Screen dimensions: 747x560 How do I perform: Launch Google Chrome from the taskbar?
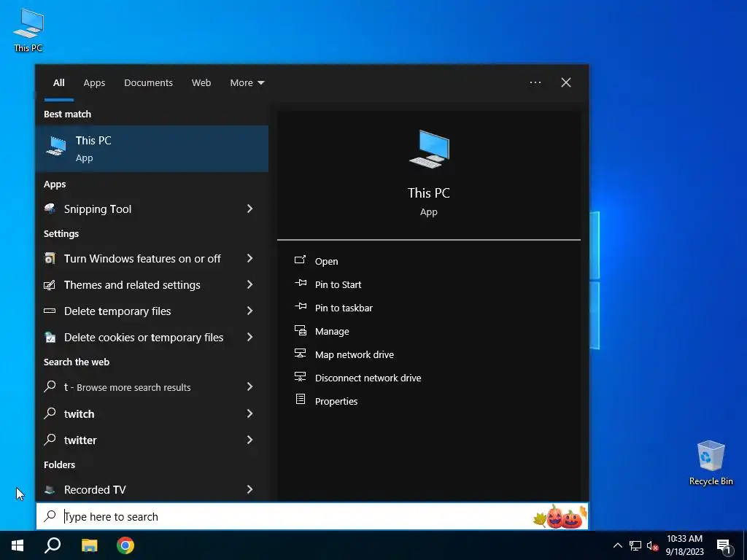[x=125, y=545]
